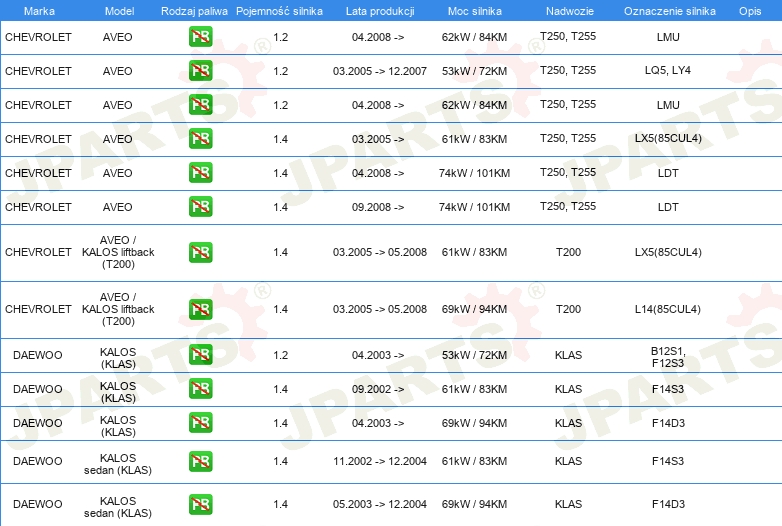The height and width of the screenshot is (526, 782).
Task: Select 'AVEO / KALOS liftback (T200)' in the 61kW row
Action: 118,252
